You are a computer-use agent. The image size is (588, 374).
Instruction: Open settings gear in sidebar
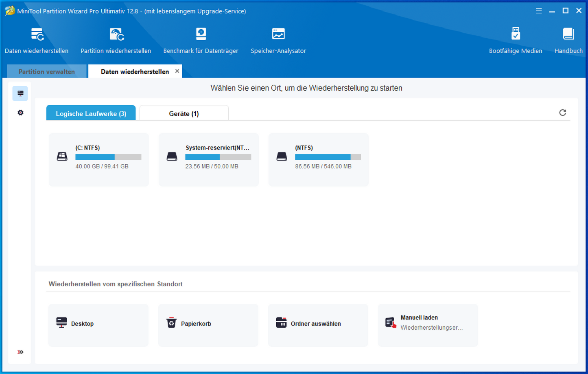click(x=20, y=113)
